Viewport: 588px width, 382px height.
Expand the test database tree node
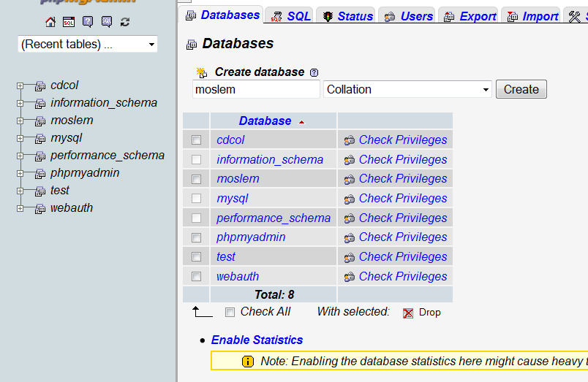(20, 191)
